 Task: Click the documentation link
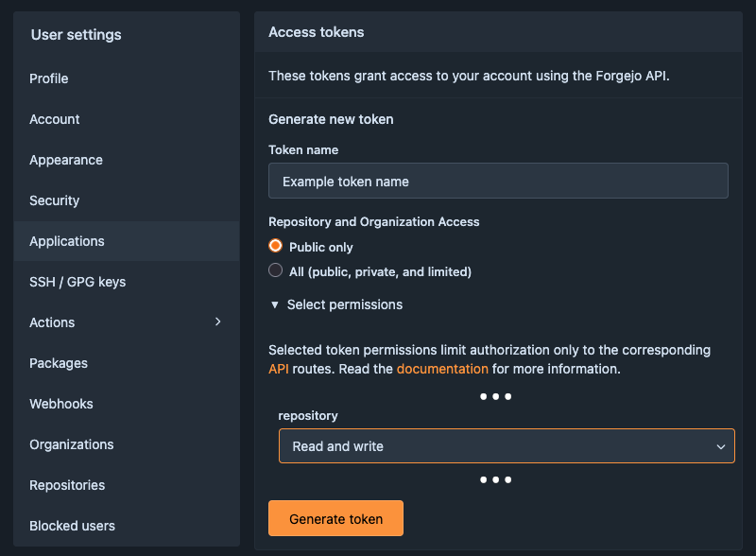(x=442, y=369)
